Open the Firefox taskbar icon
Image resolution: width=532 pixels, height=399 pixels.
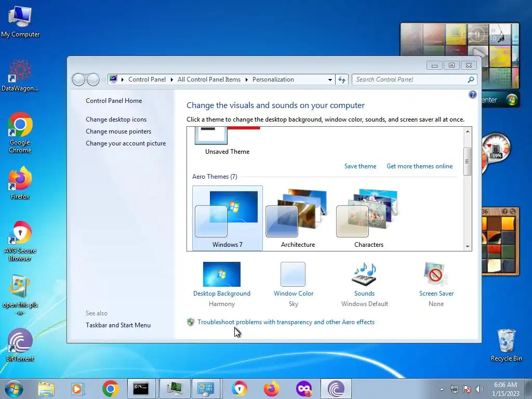pos(271,389)
